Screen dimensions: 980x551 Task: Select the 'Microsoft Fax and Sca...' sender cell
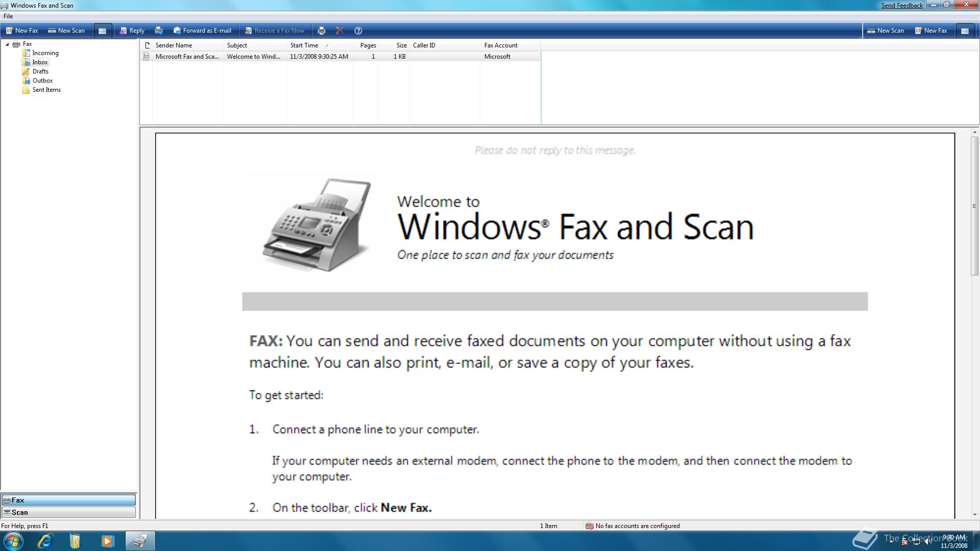click(x=187, y=57)
